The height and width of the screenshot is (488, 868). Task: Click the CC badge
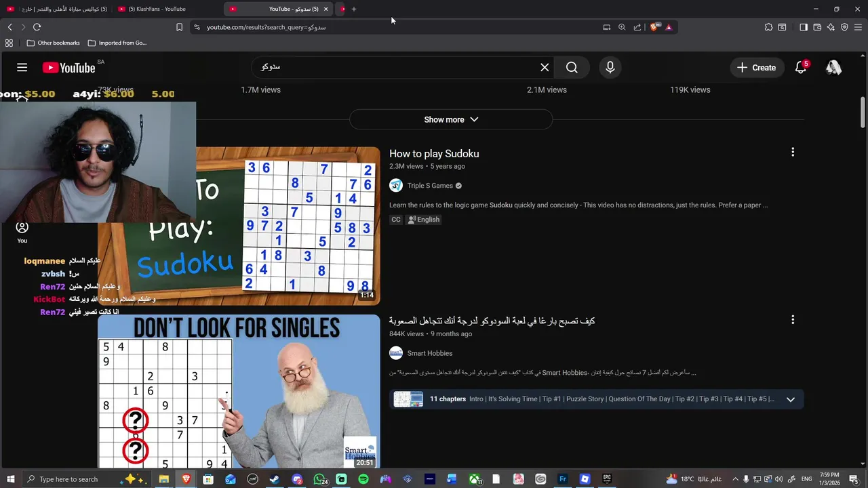396,220
